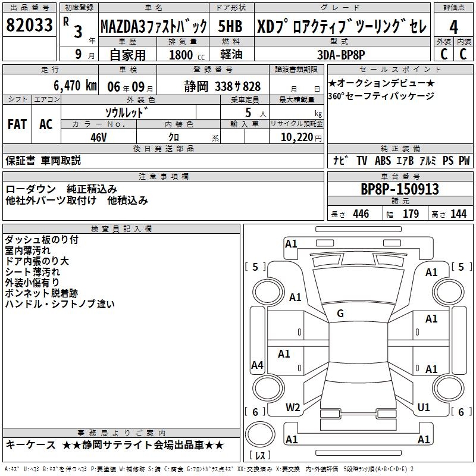Click the PW equipment entry
Image resolution: width=476 pixels, height=476 pixels.
[x=464, y=161]
